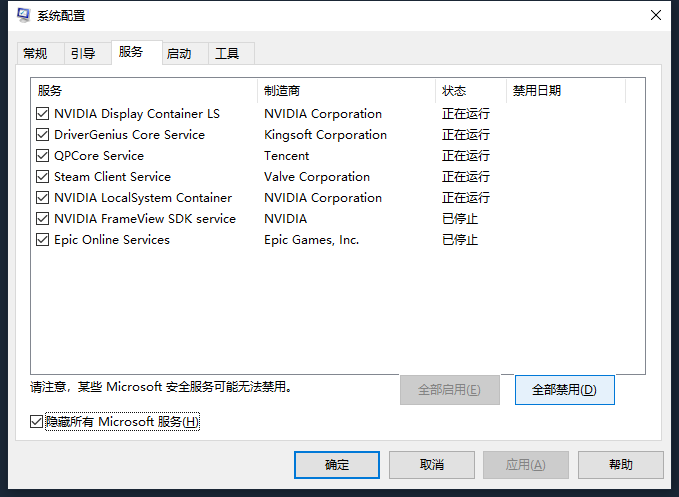This screenshot has width=679, height=497.
Task: Uncheck NVIDIA FrameView SDK service
Action: [x=42, y=219]
